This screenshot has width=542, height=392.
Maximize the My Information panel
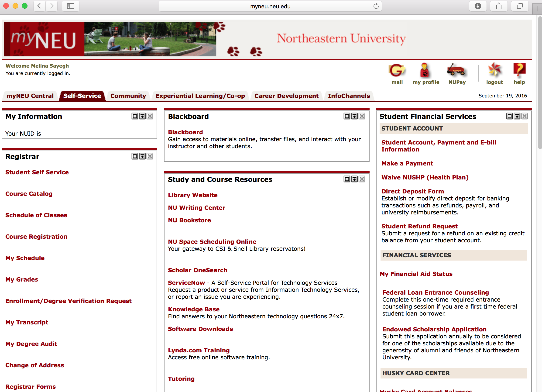point(135,116)
